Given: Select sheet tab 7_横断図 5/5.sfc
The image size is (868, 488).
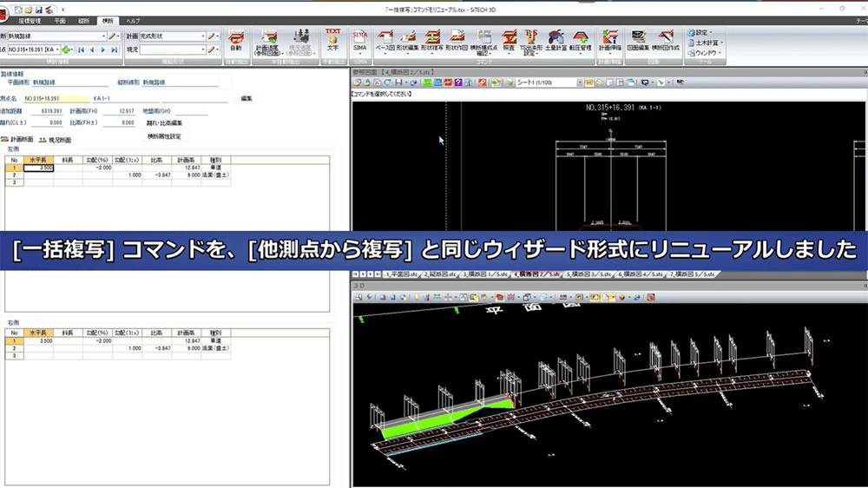Looking at the screenshot, I should click(x=692, y=274).
